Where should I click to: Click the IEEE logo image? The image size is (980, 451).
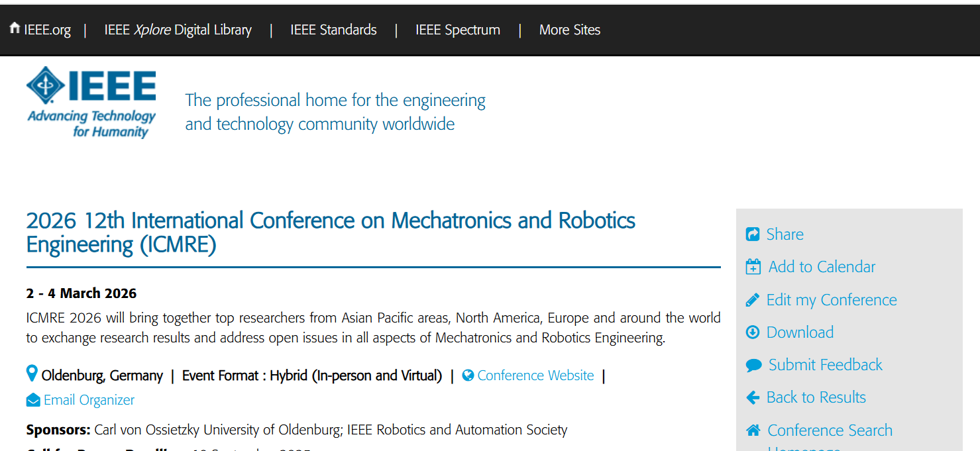(x=91, y=102)
